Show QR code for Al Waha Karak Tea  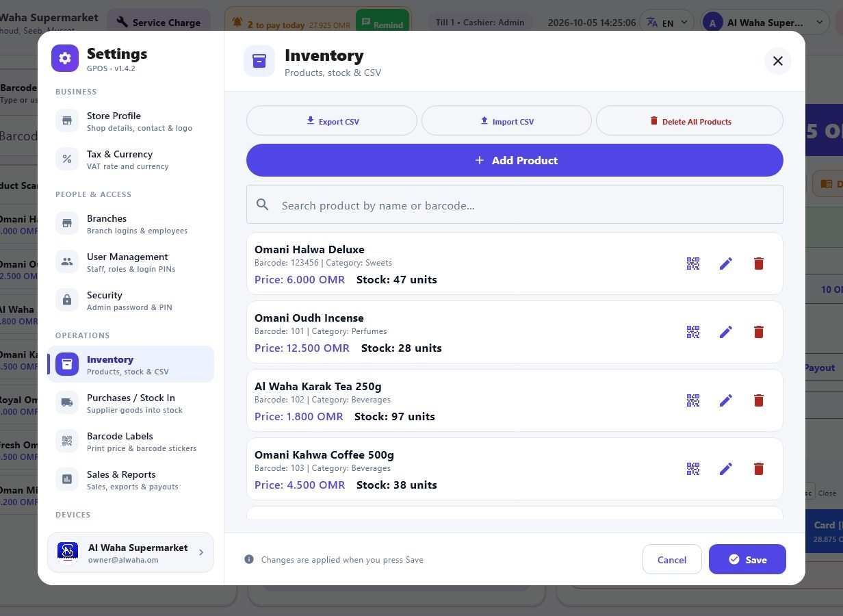[x=693, y=400]
